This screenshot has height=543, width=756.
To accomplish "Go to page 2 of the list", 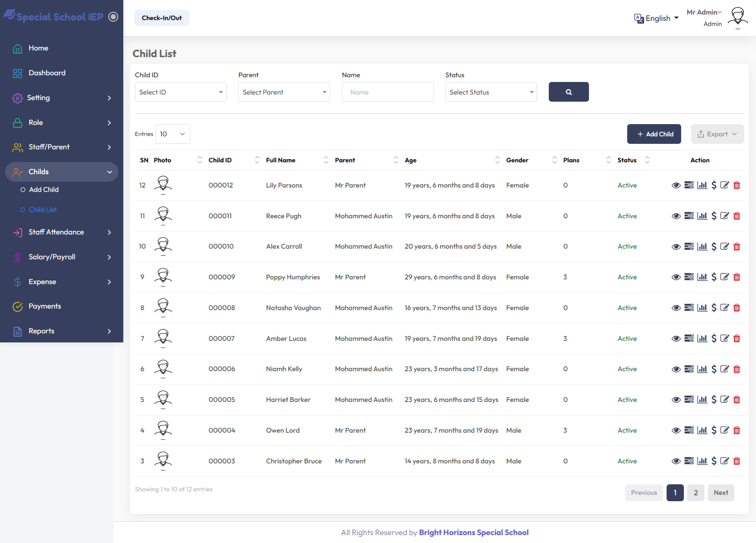I will 696,493.
